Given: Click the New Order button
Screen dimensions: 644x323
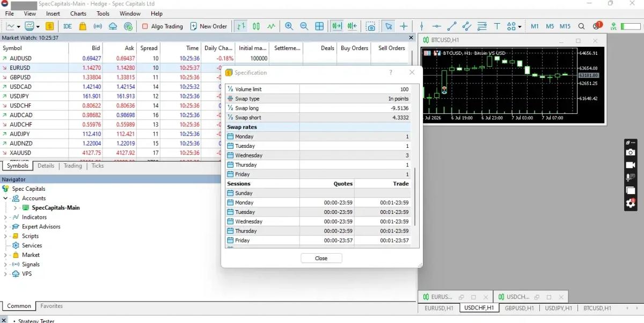Looking at the screenshot, I should [208, 26].
